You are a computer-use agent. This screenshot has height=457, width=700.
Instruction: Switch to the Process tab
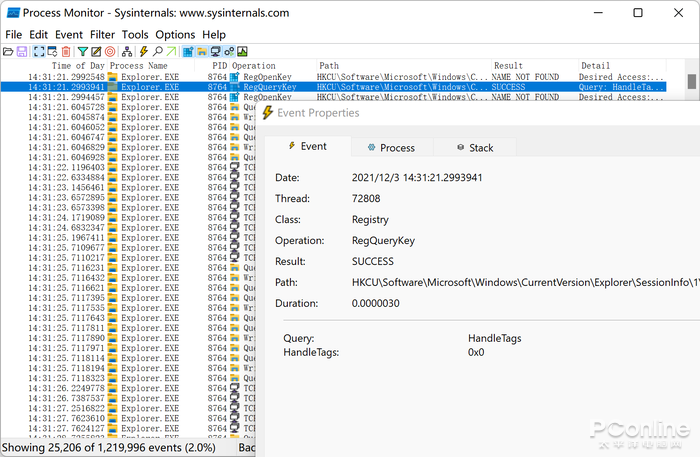pyautogui.click(x=390, y=148)
